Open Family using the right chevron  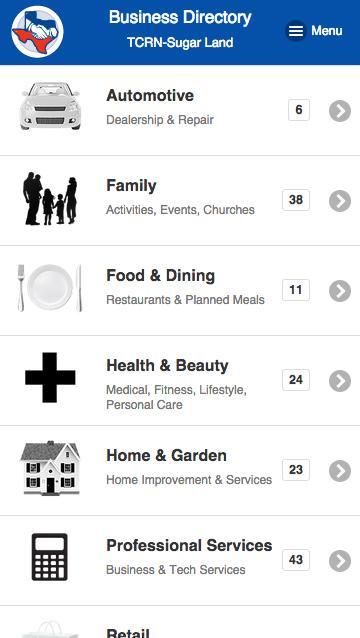[340, 201]
